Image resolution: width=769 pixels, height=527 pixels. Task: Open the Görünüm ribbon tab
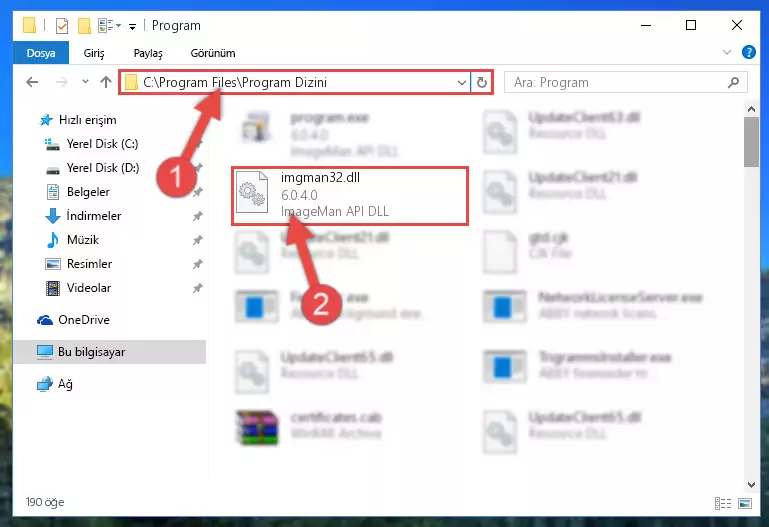click(213, 53)
